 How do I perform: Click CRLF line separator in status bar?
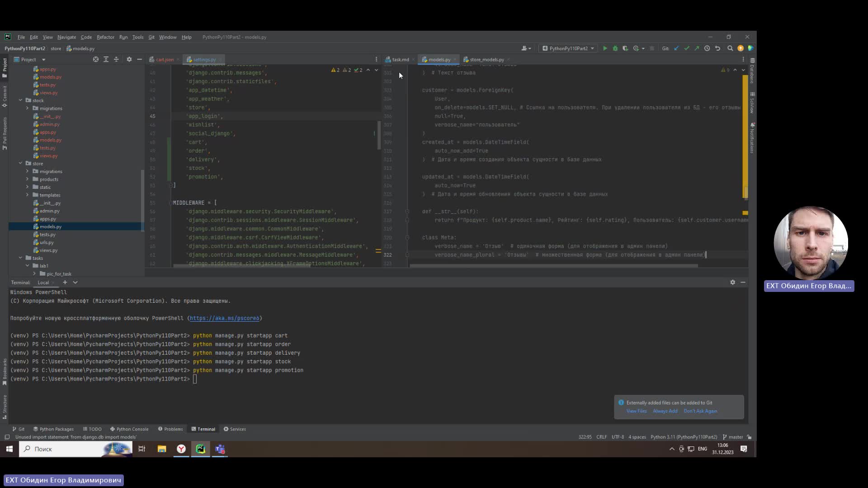click(601, 437)
